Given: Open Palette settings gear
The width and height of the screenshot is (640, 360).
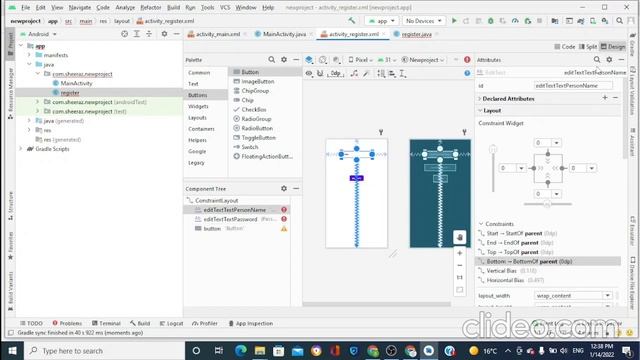Looking at the screenshot, I should [x=284, y=60].
